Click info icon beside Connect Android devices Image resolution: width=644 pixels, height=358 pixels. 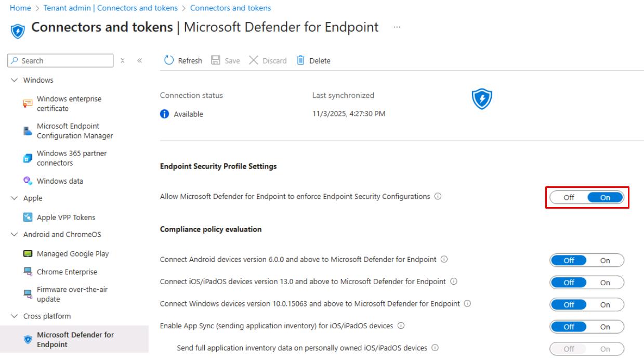[x=444, y=259]
